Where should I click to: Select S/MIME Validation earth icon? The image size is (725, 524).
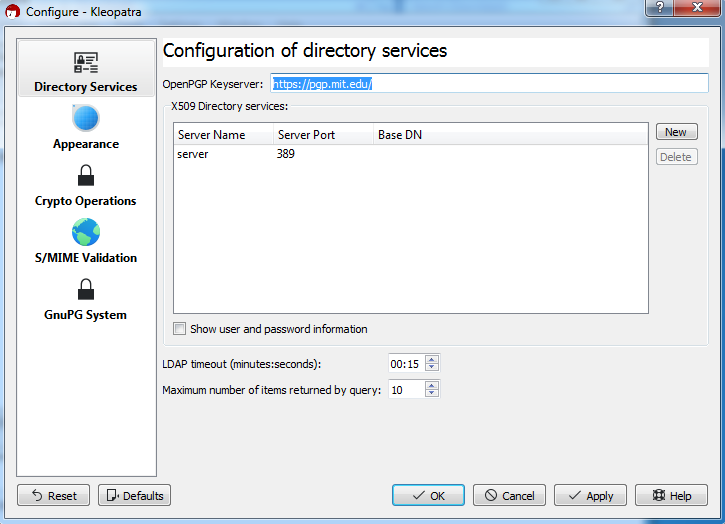click(86, 232)
